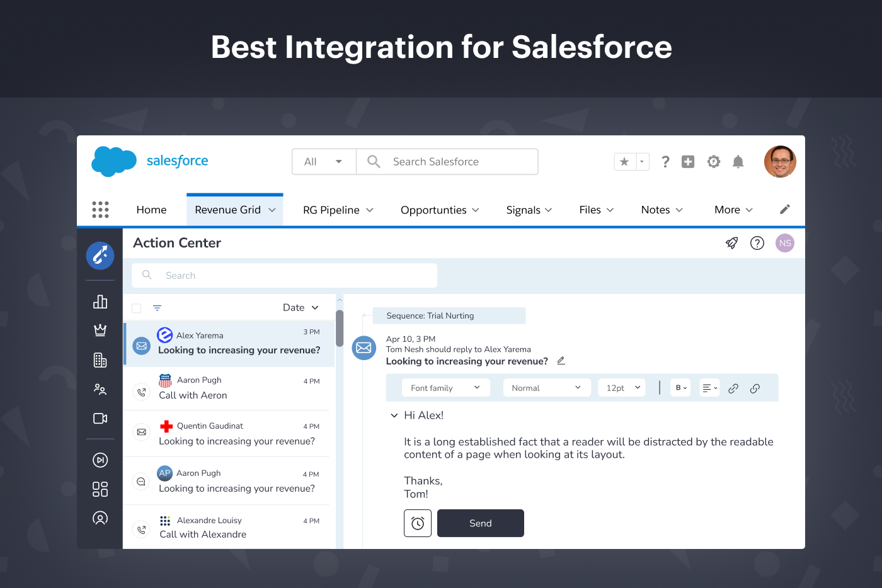This screenshot has width=882, height=588.
Task: Open the Signals menu
Action: (524, 210)
